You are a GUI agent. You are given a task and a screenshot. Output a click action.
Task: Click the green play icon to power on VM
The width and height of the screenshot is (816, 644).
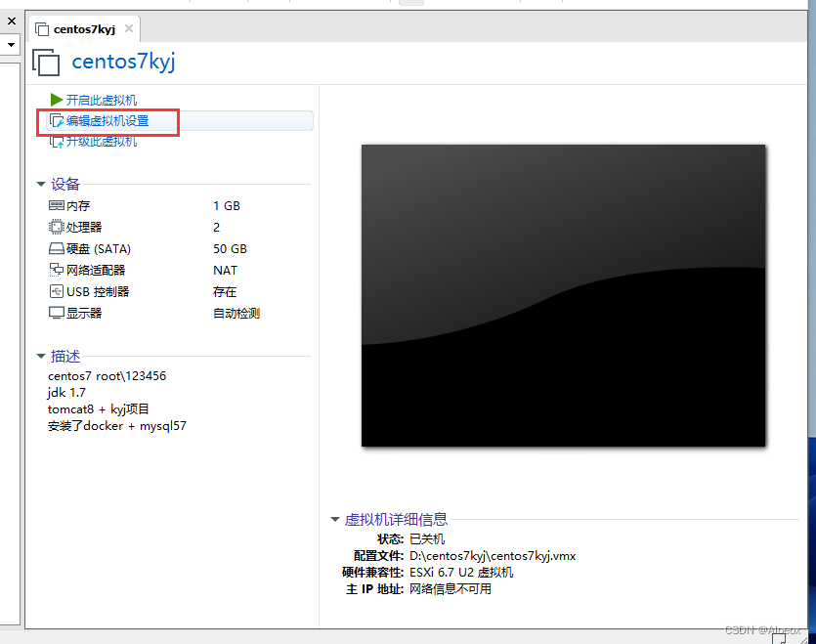point(57,100)
